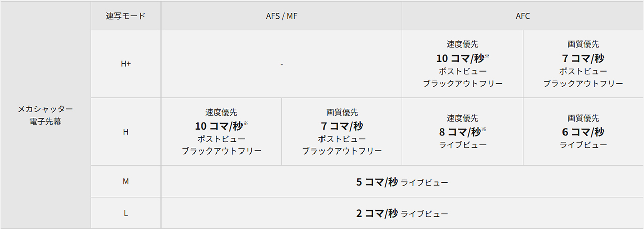Select the 8 コマ/秒 speed-priority value
Viewport: 644px width, 229px height.
click(459, 132)
